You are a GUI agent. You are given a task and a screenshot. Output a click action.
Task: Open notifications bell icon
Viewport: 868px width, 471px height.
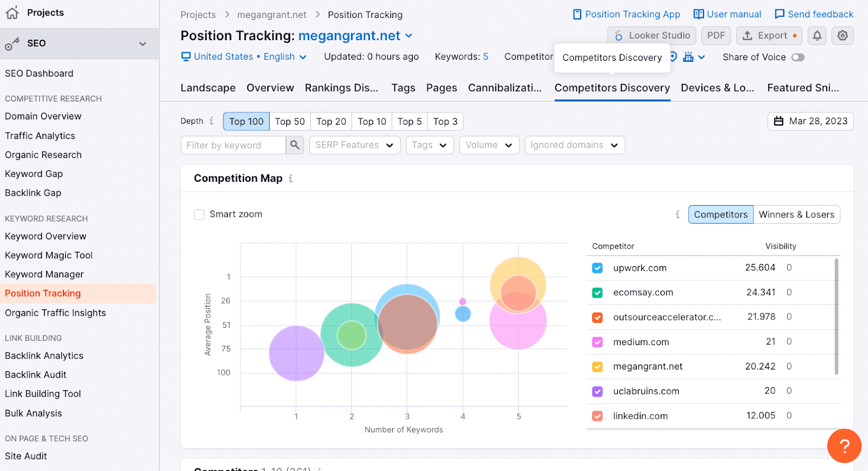(x=817, y=36)
